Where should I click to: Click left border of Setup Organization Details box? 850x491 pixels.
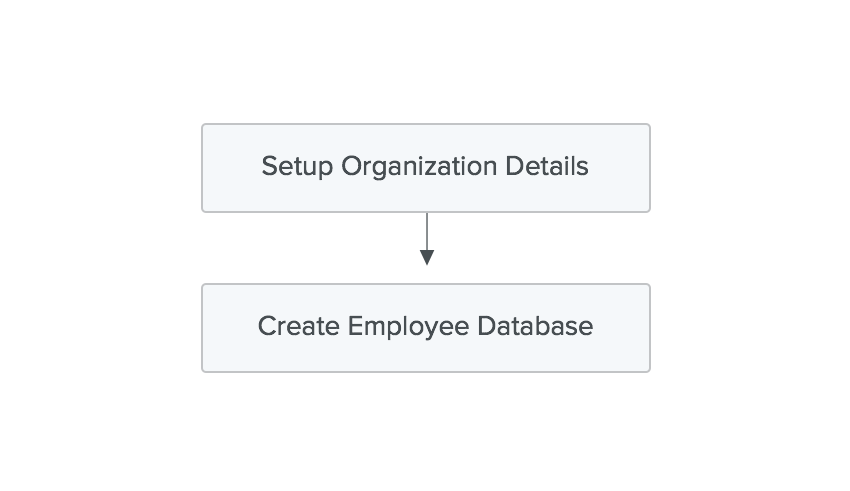[x=202, y=168]
